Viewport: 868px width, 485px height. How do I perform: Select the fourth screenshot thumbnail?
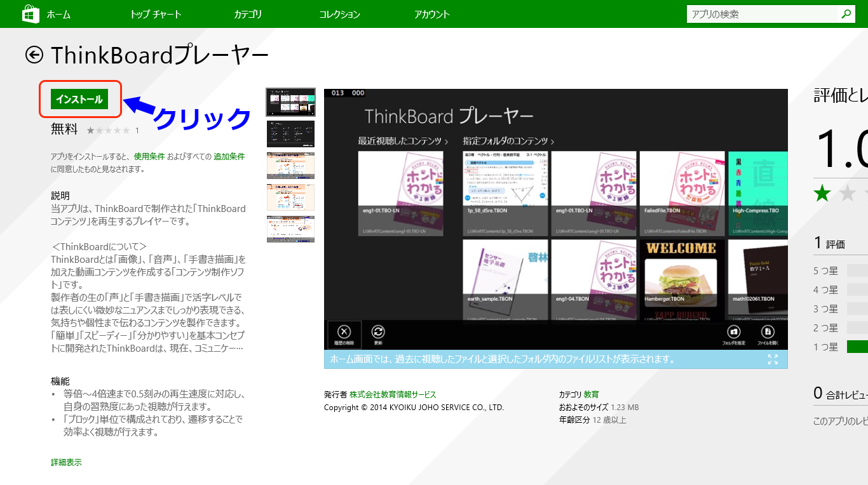pos(290,197)
